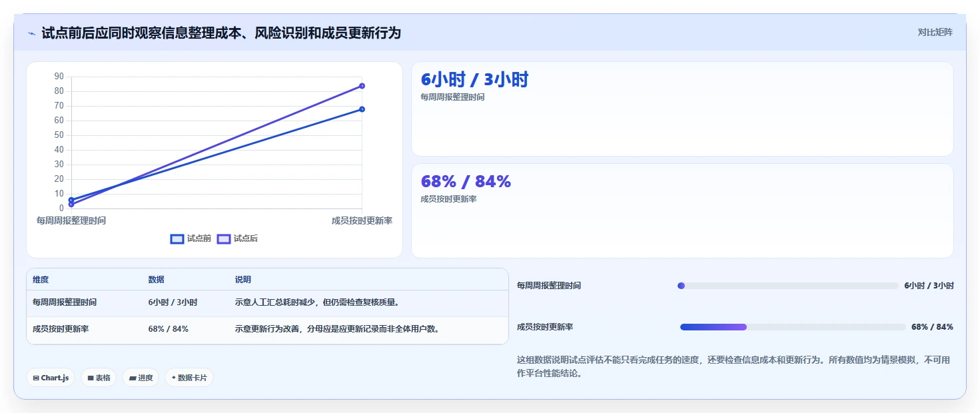Image resolution: width=980 pixels, height=413 pixels.
Task: Click the y-axis tick label 90
Action: coord(59,77)
